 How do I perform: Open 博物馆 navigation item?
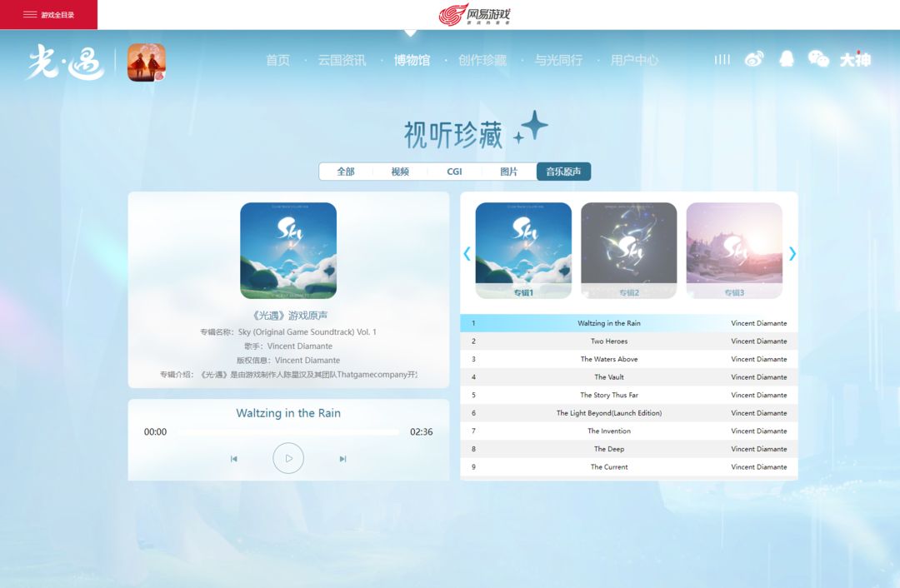[x=412, y=60]
